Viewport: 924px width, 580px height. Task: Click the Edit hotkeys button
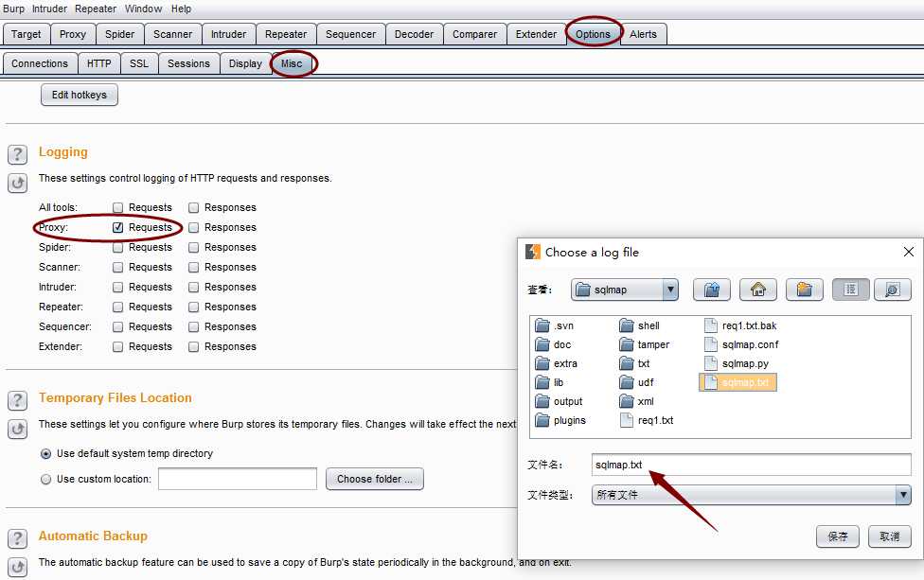tap(80, 95)
